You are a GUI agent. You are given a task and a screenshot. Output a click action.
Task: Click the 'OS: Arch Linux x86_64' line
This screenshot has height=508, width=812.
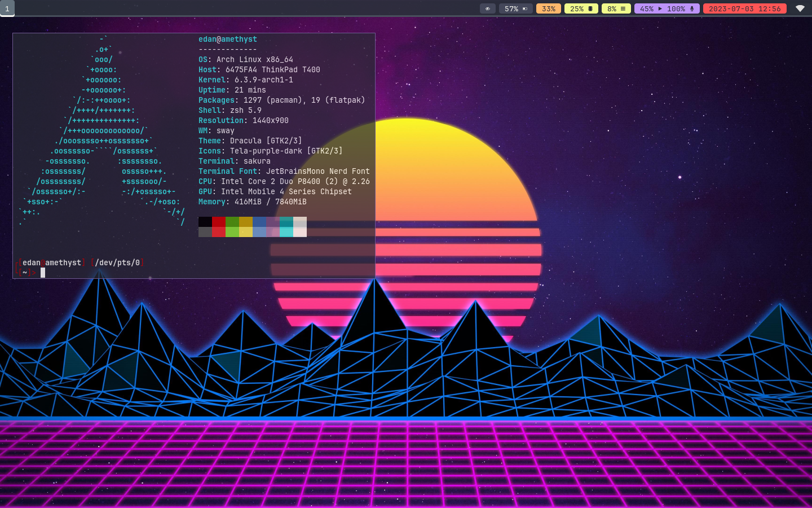(x=246, y=59)
